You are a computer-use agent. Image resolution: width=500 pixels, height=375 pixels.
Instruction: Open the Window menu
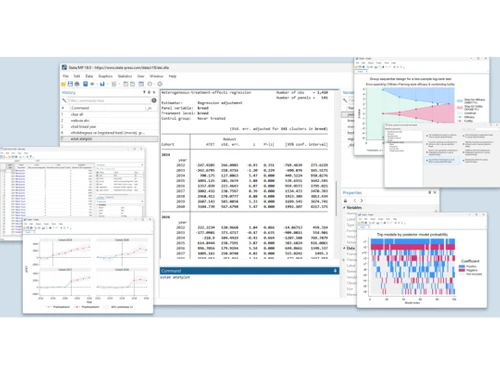click(x=156, y=76)
